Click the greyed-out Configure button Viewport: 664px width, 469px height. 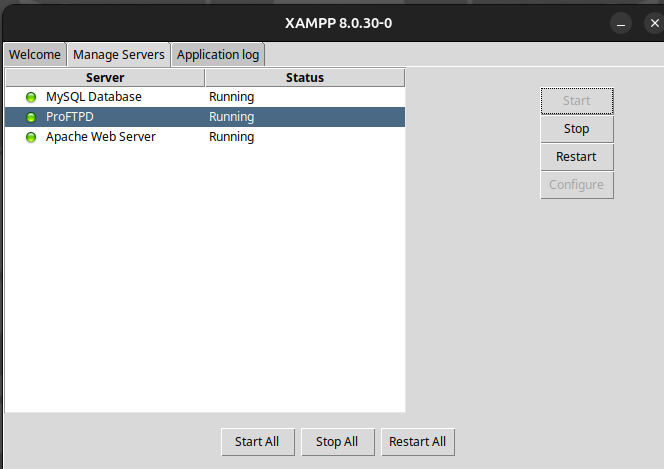click(577, 185)
